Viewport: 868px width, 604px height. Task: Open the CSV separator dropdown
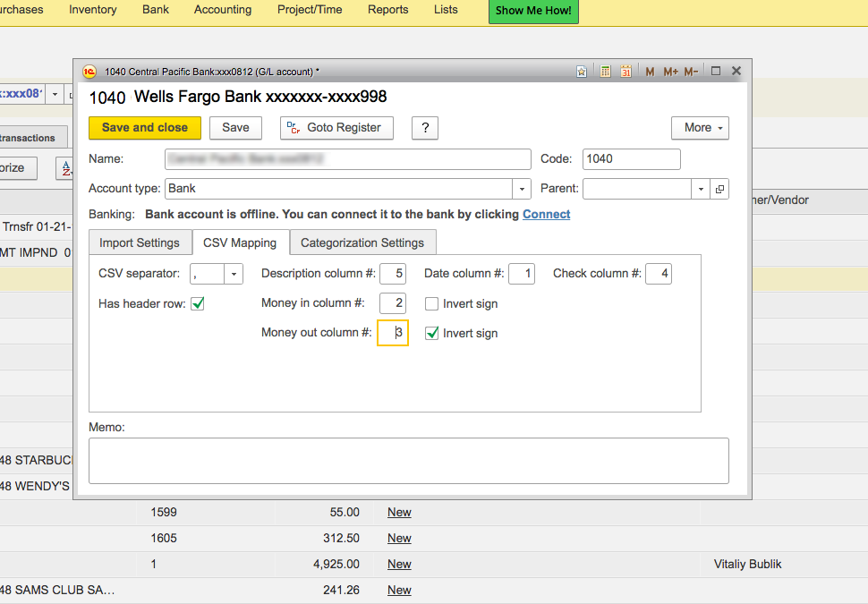234,274
